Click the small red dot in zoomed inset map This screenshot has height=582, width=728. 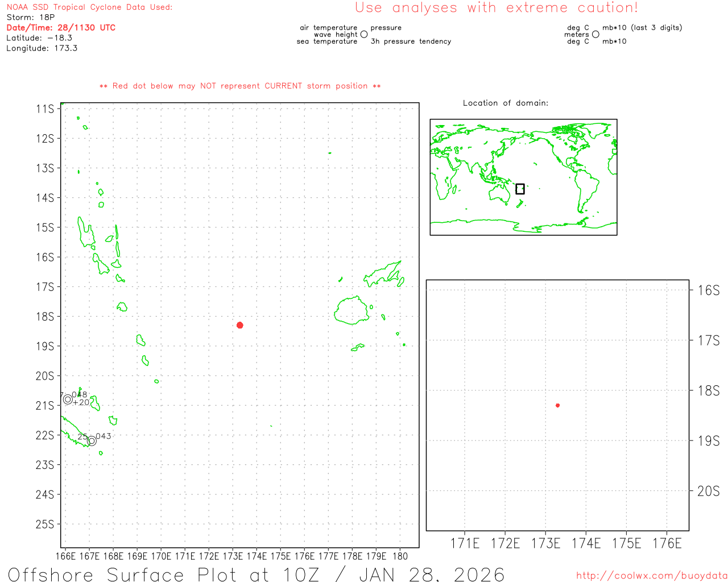pyautogui.click(x=557, y=405)
